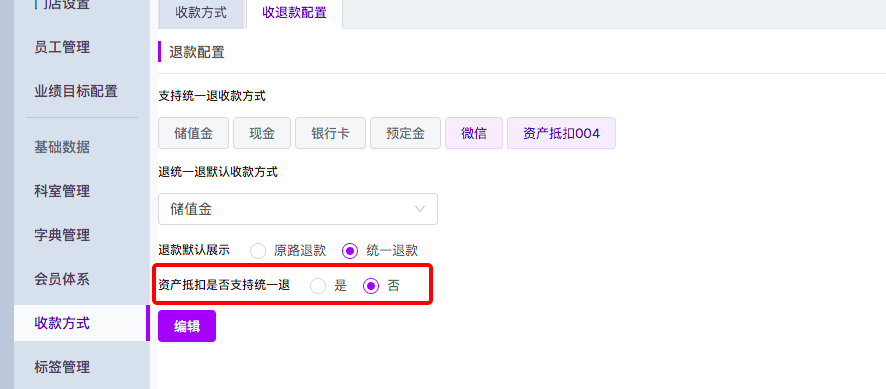Image resolution: width=886 pixels, height=389 pixels.
Task: Go to 基础数据 menu item
Action: click(62, 148)
